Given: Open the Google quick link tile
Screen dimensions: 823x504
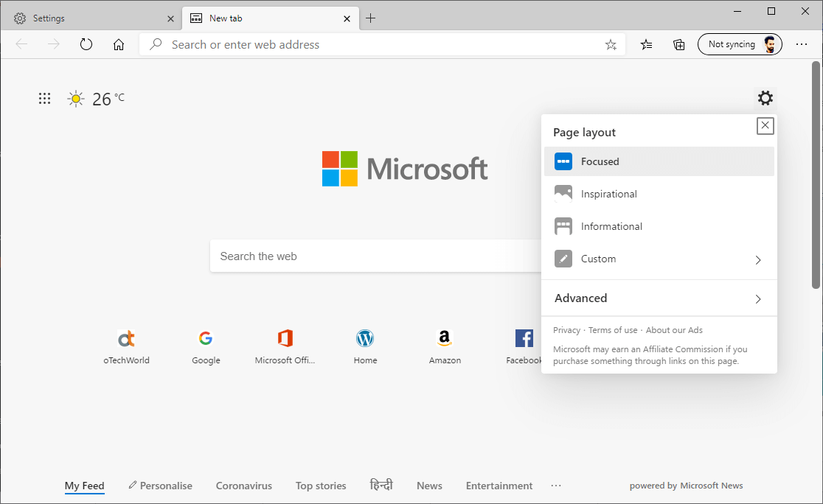Looking at the screenshot, I should pyautogui.click(x=206, y=346).
